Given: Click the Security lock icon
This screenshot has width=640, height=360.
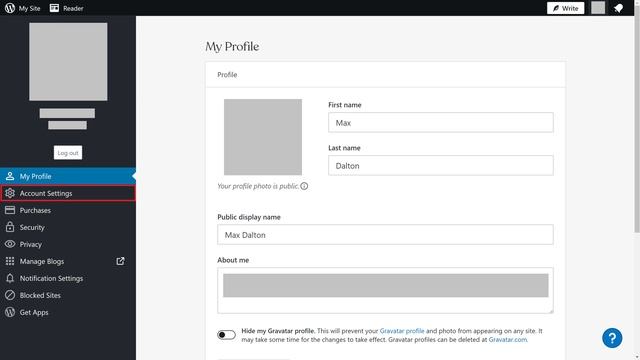Looking at the screenshot, I should tap(10, 227).
